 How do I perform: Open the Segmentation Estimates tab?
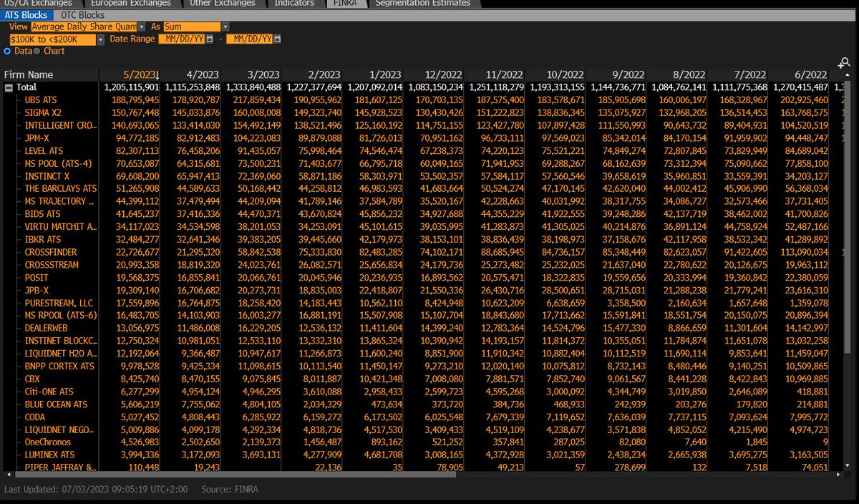point(423,3)
